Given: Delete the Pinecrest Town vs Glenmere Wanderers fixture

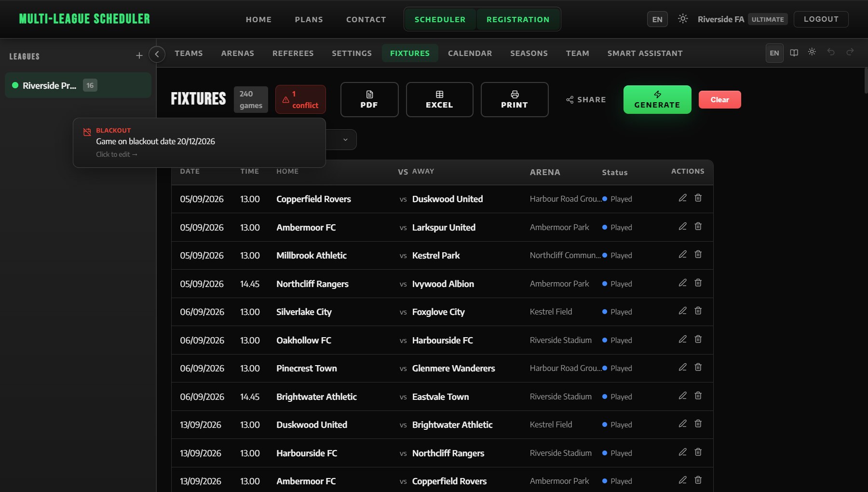Looking at the screenshot, I should pos(698,368).
